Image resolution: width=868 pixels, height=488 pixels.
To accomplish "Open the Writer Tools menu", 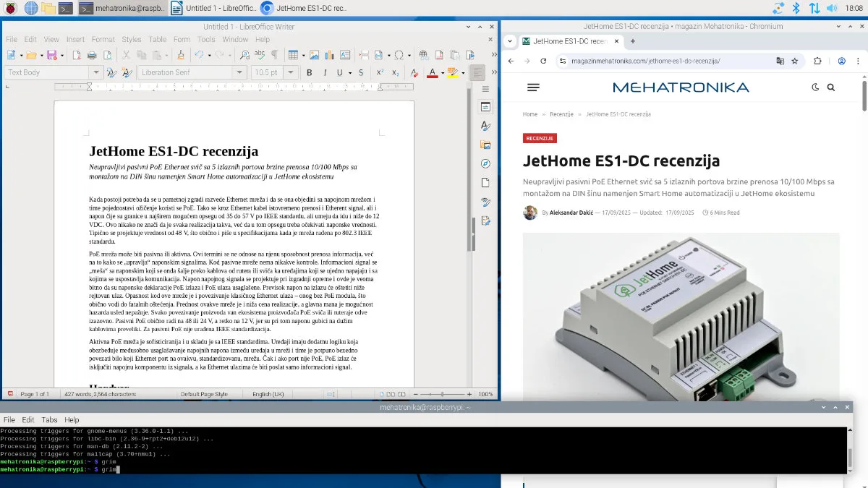I will [206, 39].
